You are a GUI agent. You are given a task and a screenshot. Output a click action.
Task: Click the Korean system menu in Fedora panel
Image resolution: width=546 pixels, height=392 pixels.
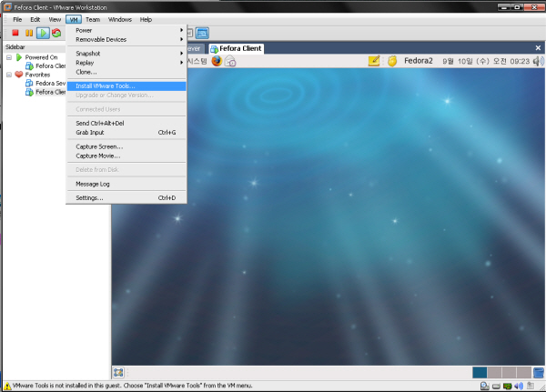click(197, 61)
